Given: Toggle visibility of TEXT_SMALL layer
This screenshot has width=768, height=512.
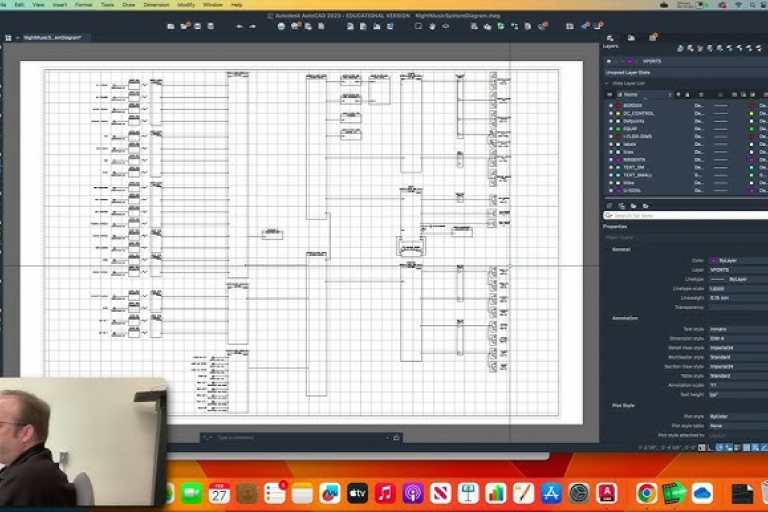Looking at the screenshot, I should coord(610,175).
